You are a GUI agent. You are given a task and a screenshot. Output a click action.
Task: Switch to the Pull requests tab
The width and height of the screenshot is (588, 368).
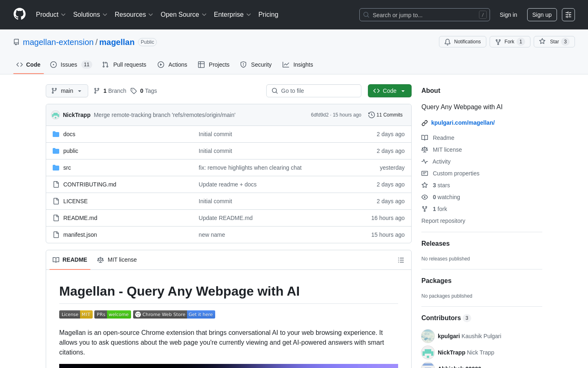pyautogui.click(x=124, y=65)
